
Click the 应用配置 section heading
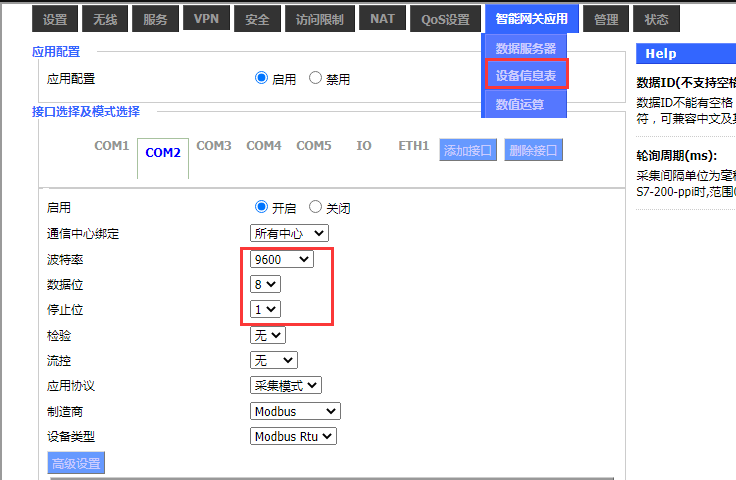56,52
